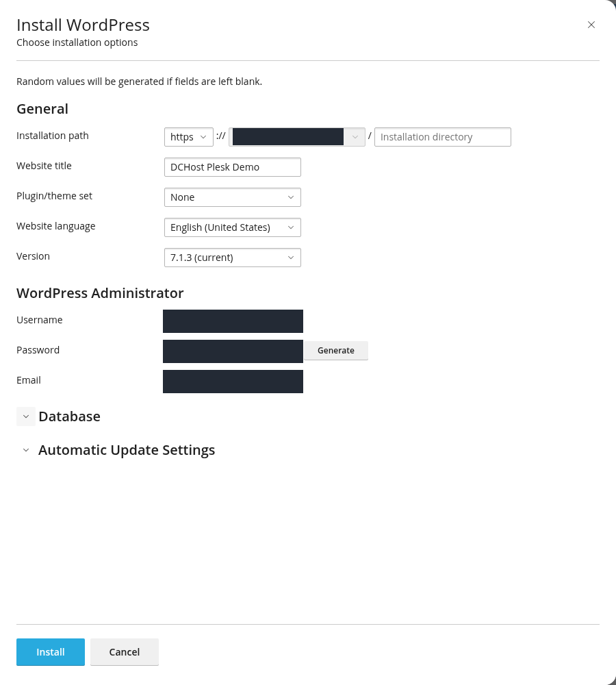
Task: Click the Password input field
Action: [x=233, y=351]
